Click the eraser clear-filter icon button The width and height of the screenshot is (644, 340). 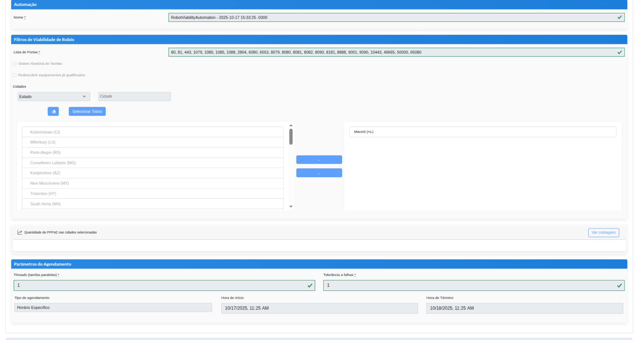[x=53, y=112]
